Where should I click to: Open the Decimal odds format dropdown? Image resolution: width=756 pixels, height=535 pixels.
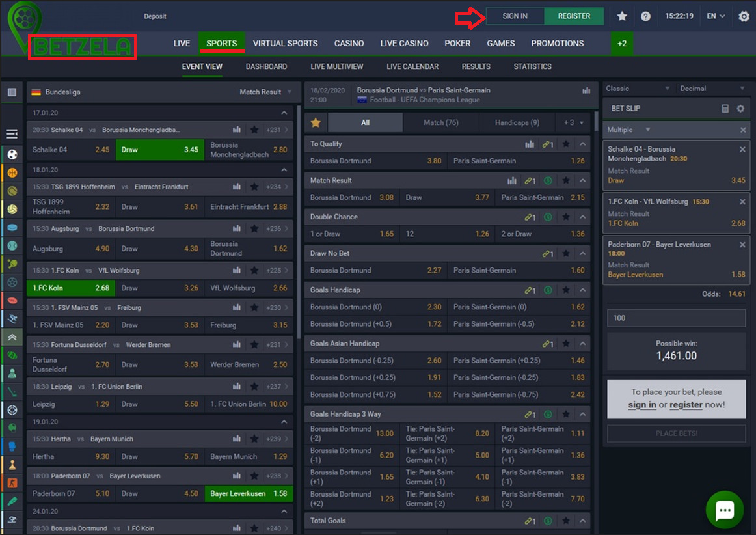[x=712, y=89]
